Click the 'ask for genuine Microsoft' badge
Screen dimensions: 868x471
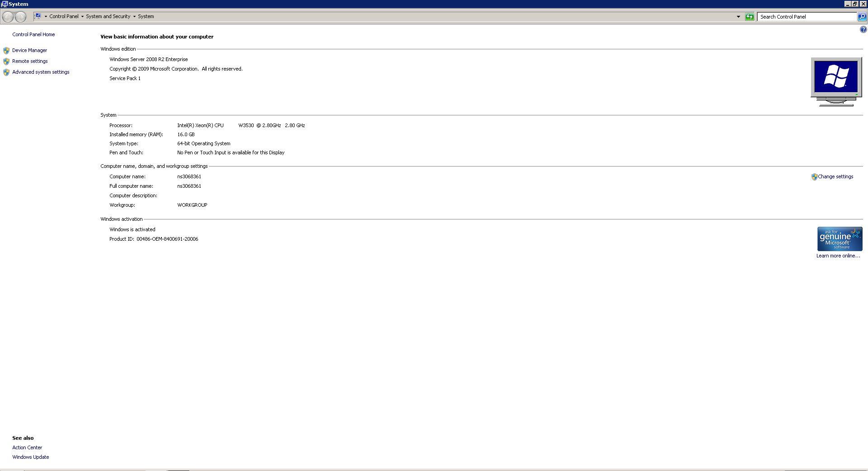pos(840,239)
